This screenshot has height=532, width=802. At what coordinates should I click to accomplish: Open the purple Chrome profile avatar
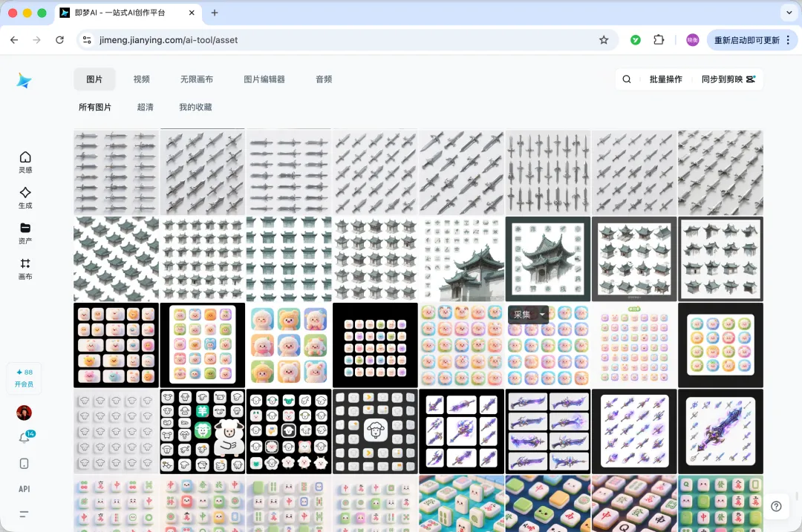[x=693, y=40]
